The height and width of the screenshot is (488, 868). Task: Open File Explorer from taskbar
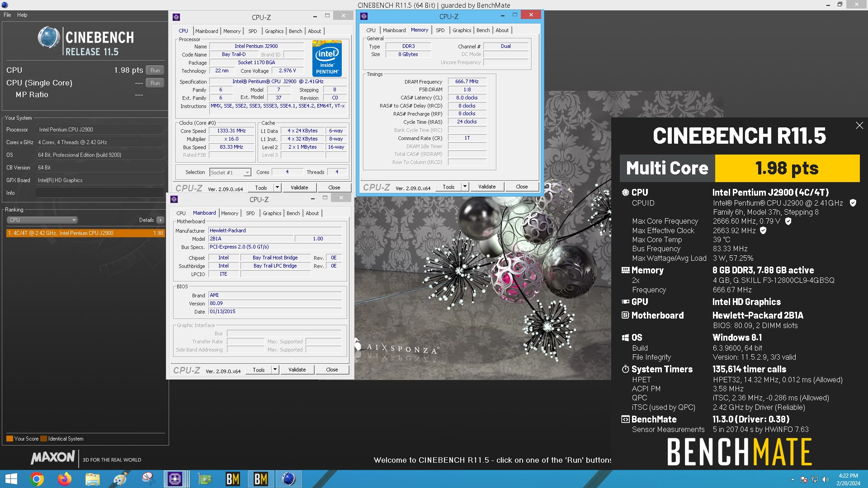pos(92,479)
